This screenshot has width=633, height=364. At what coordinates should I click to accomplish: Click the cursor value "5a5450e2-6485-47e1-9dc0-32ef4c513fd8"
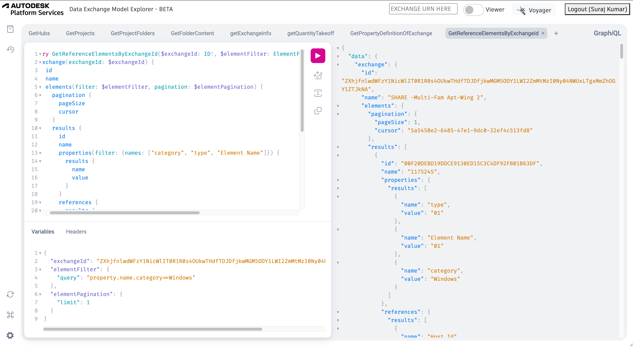click(x=470, y=130)
